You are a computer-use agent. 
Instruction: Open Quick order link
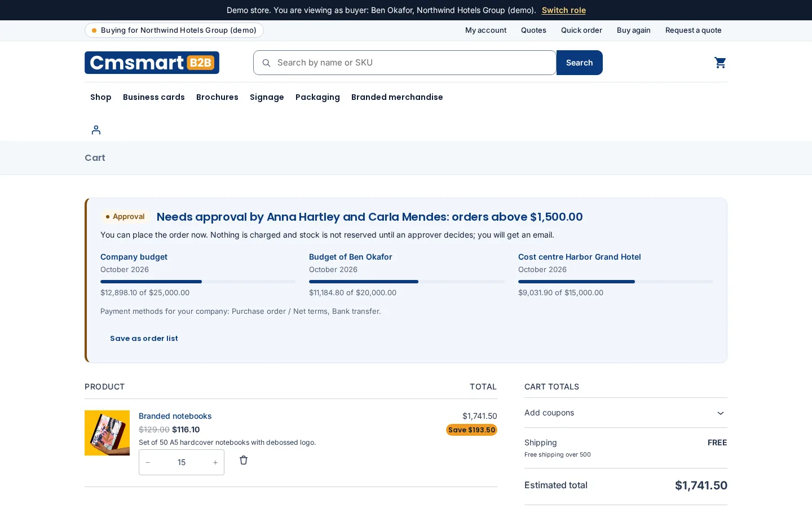click(581, 30)
